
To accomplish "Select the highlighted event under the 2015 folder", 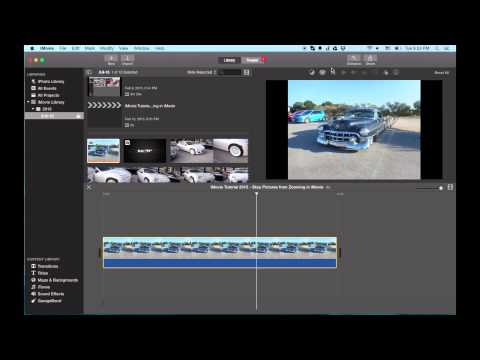I will 54,116.
